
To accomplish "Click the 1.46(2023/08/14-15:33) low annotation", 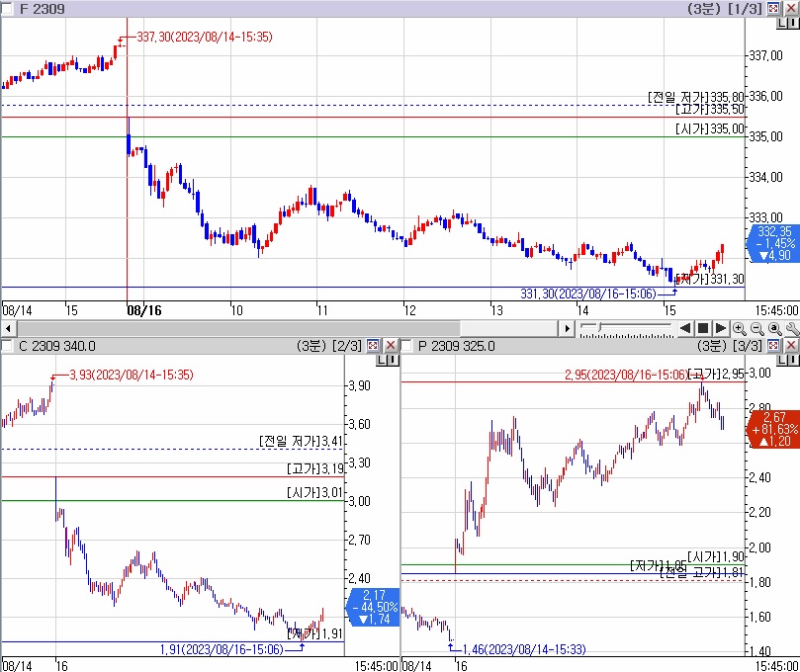I will coord(524,649).
